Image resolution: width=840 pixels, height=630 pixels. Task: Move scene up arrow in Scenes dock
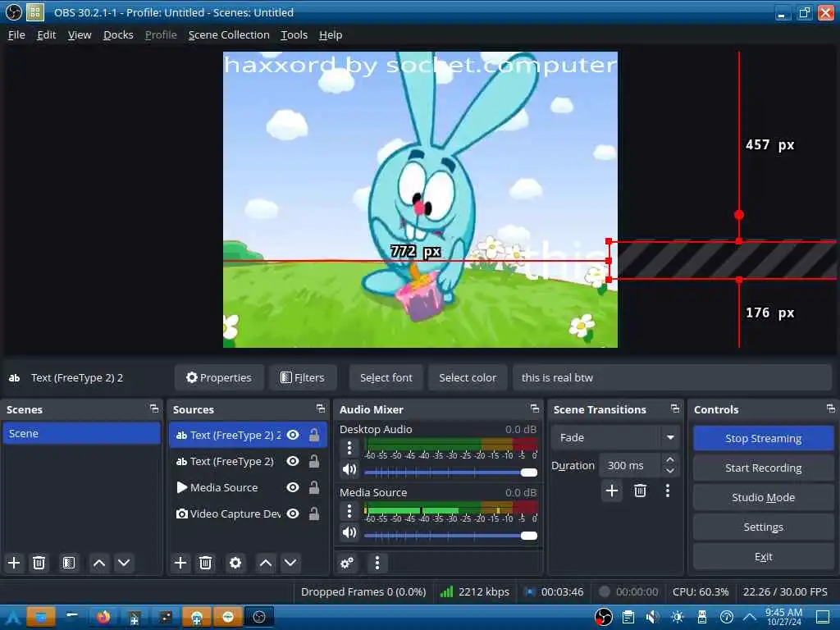99,563
